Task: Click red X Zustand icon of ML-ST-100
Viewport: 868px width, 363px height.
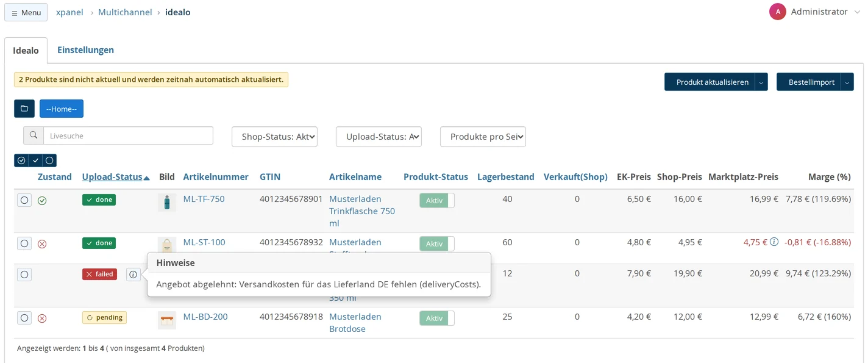Action: click(x=42, y=244)
